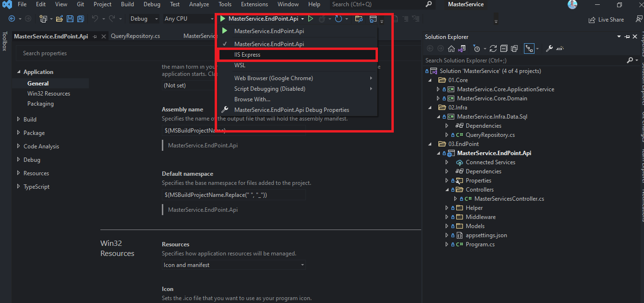Select MasterServicesController.cs in Solution Explorer
The height and width of the screenshot is (303, 644).
[x=509, y=199]
